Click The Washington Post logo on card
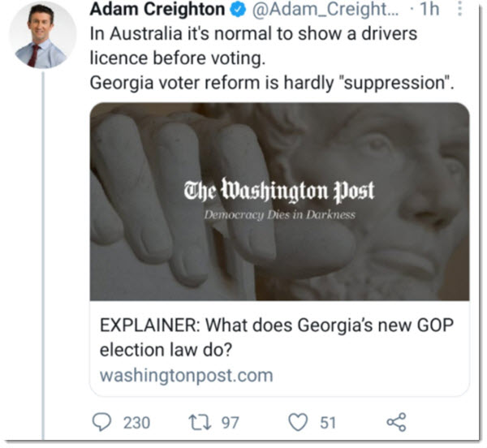 (279, 192)
